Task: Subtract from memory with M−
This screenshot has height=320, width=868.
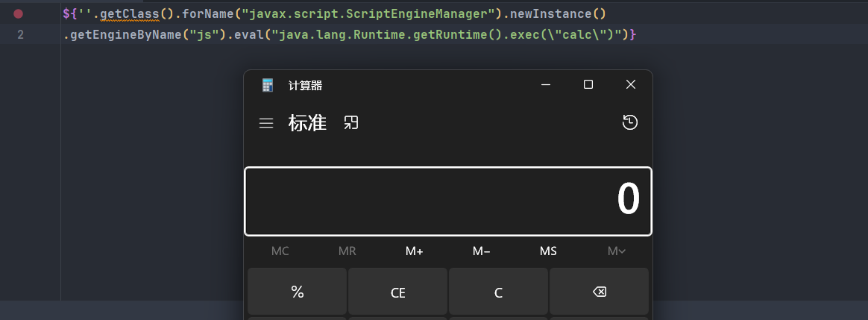Action: coord(481,251)
